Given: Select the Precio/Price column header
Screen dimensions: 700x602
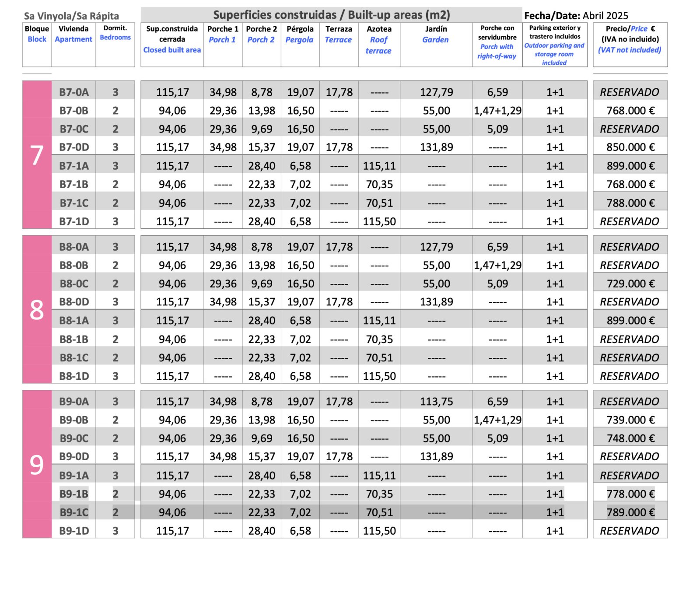Looking at the screenshot, I should click(x=630, y=39).
